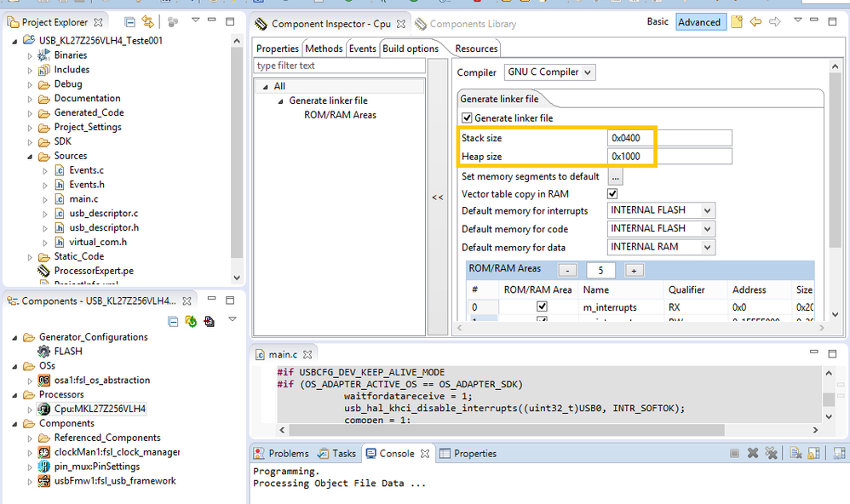Switch to Advanced view mode

click(x=699, y=22)
